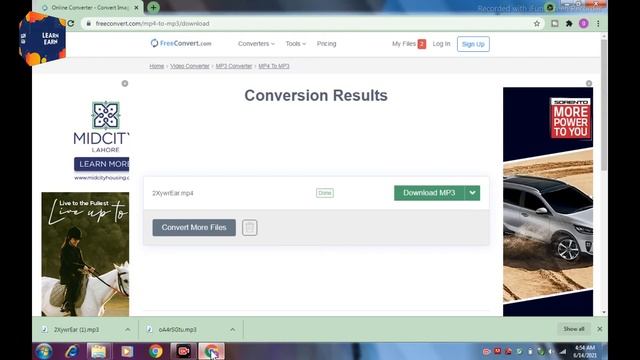
Task: Follow the Home breadcrumb link
Action: (x=156, y=66)
